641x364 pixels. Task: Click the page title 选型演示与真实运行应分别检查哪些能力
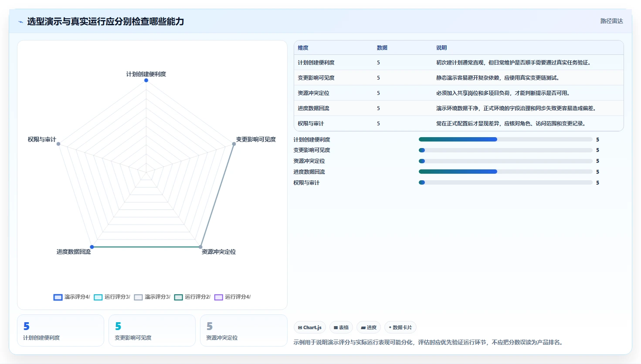[x=105, y=21]
